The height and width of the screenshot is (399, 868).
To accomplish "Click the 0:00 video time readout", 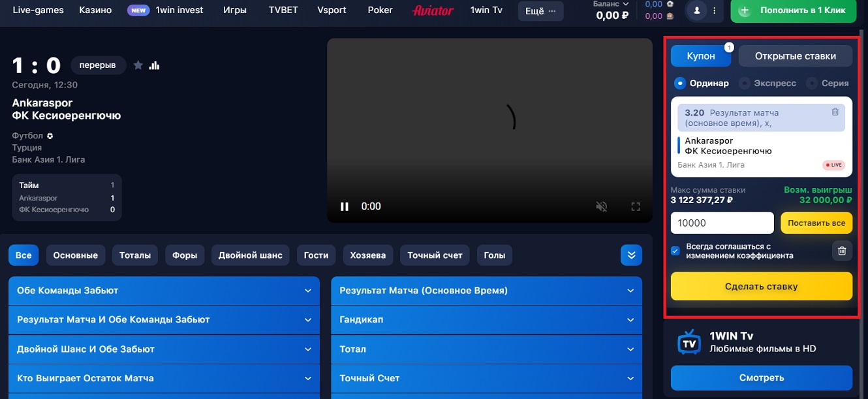I will click(x=371, y=206).
